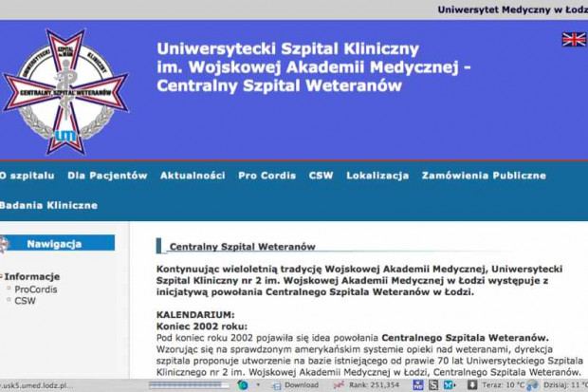The height and width of the screenshot is (392, 588).
Task: Click the site title 'Uniwersytecki Szpital Kliniczny'
Action: (288, 48)
